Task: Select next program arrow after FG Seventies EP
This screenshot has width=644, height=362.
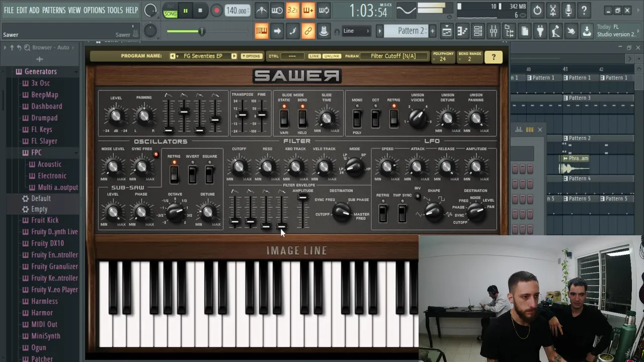Action: [234, 56]
